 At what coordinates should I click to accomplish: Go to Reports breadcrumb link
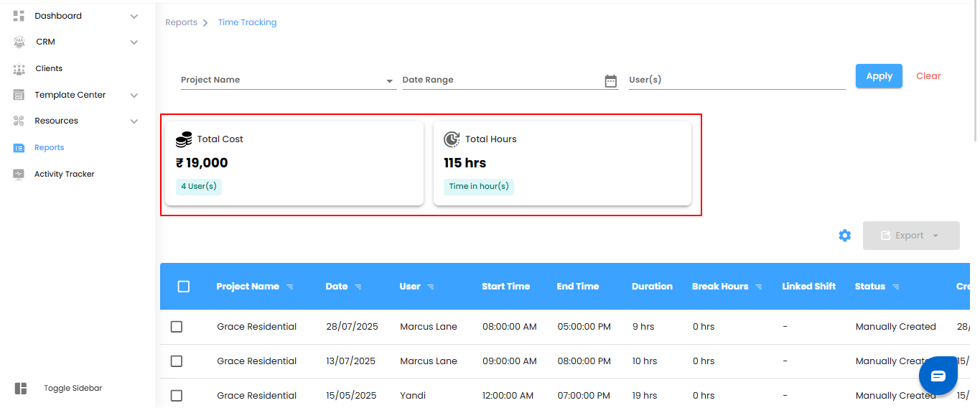[x=181, y=23]
